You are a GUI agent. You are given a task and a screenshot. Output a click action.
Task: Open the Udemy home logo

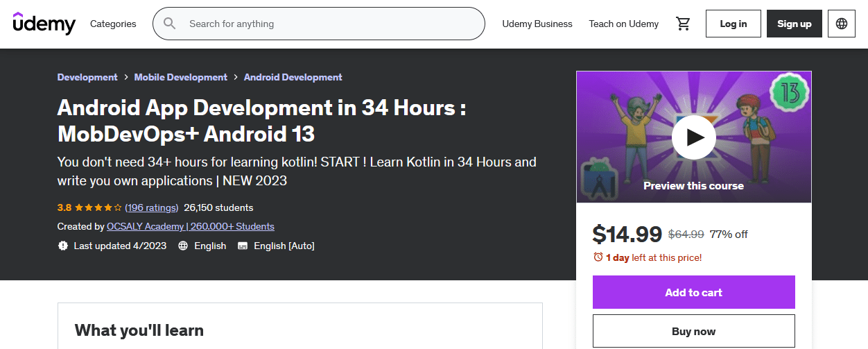pos(44,23)
